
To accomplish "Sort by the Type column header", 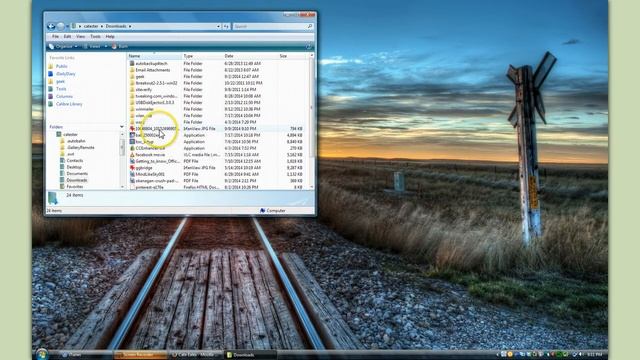I will pos(202,56).
